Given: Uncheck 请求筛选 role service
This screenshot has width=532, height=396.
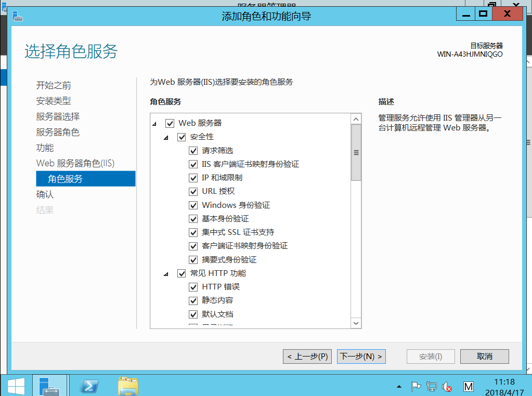Looking at the screenshot, I should (193, 151).
